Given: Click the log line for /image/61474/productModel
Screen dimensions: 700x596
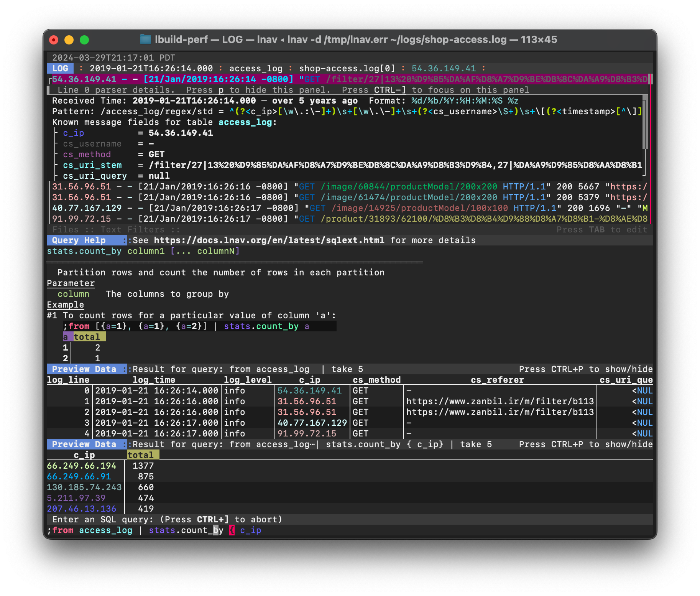Looking at the screenshot, I should tap(350, 197).
